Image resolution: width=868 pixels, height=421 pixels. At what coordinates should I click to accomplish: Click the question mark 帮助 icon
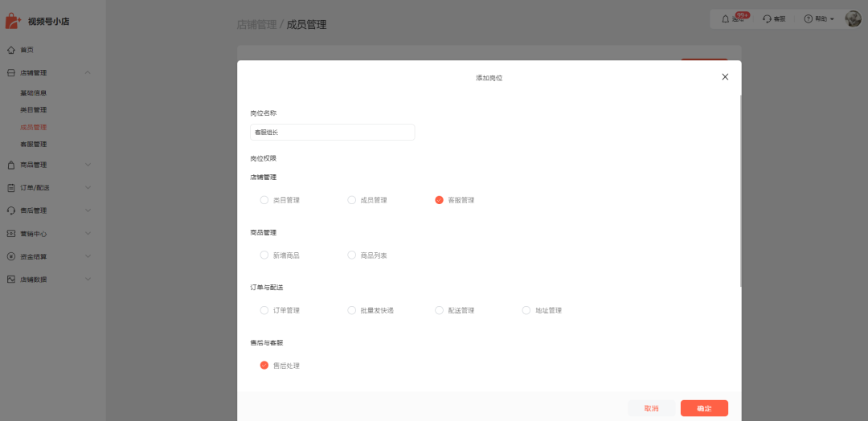[x=809, y=19]
